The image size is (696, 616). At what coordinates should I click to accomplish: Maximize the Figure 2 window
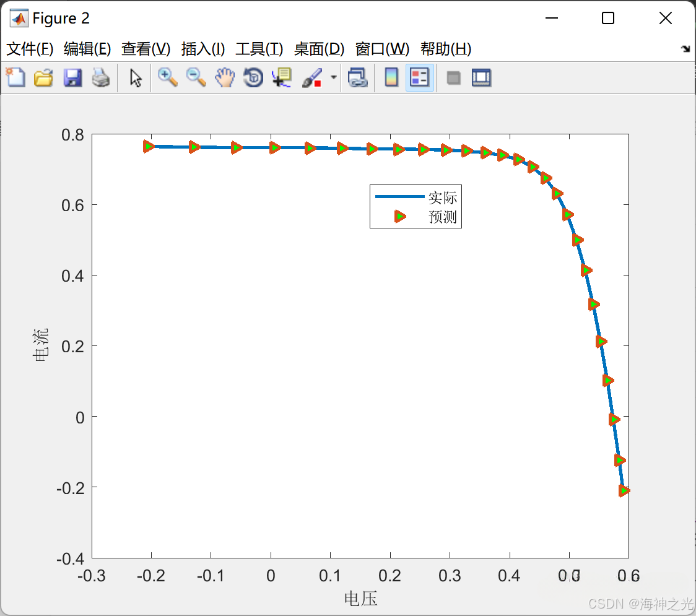(x=608, y=18)
